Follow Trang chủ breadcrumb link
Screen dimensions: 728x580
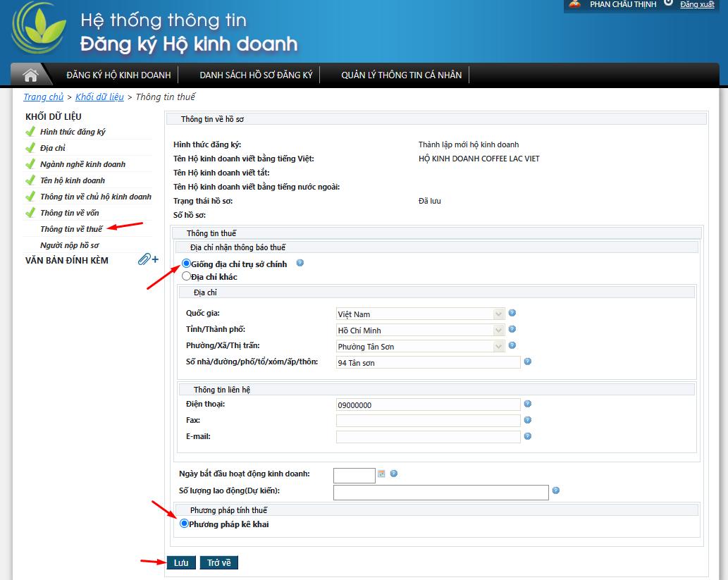click(43, 97)
